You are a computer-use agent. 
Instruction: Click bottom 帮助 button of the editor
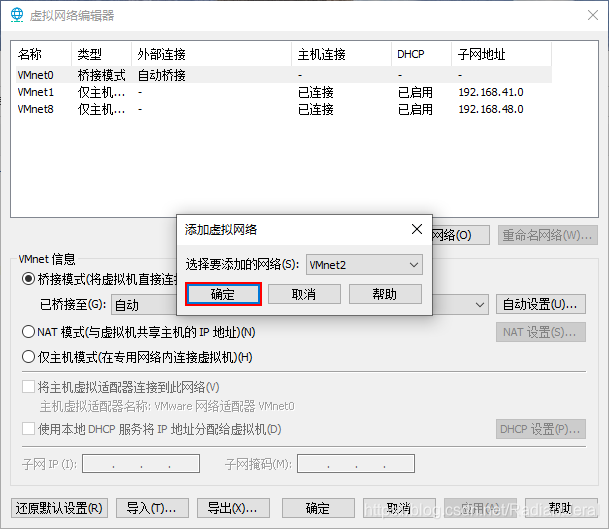[561, 508]
